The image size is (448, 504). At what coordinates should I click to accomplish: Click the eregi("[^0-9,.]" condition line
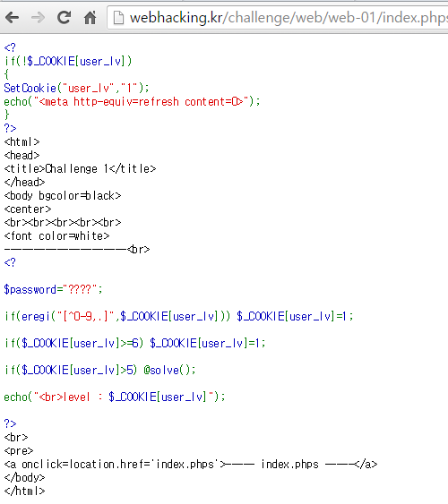click(x=179, y=317)
